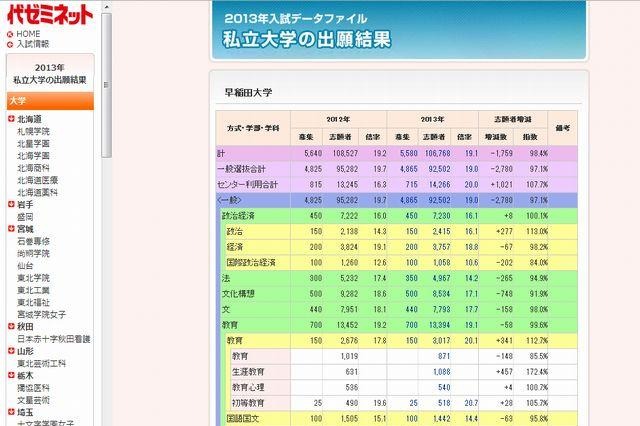
Task: Open 東北福祉 university link
Action: [33, 302]
